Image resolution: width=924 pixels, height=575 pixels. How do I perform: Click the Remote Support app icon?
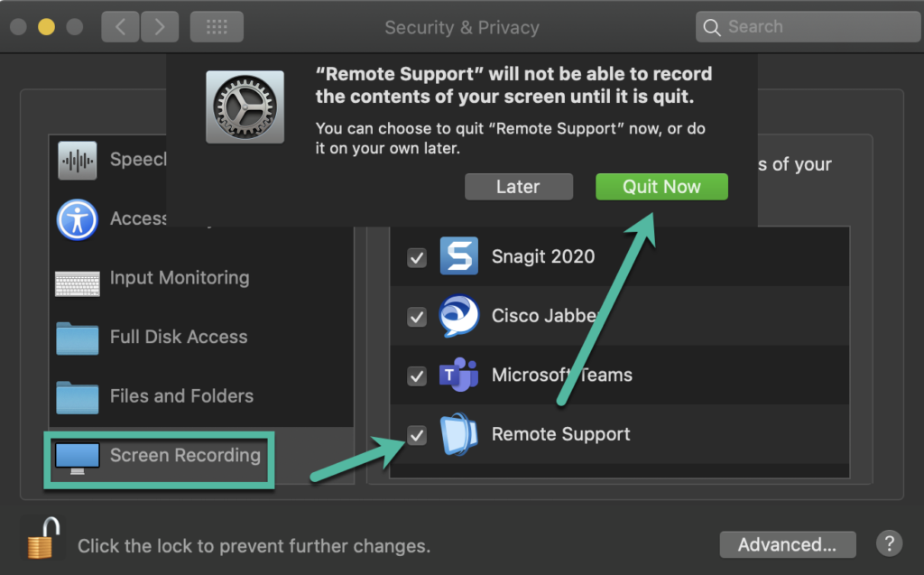459,434
